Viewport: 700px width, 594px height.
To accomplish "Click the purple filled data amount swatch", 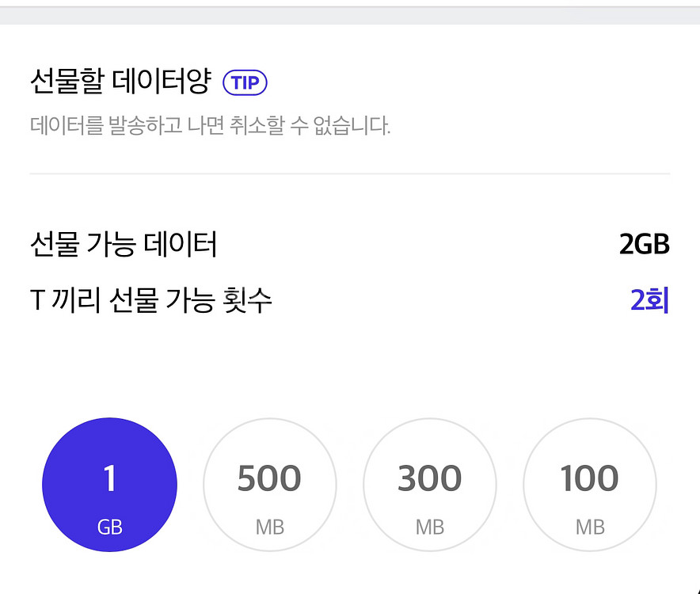I will point(110,485).
